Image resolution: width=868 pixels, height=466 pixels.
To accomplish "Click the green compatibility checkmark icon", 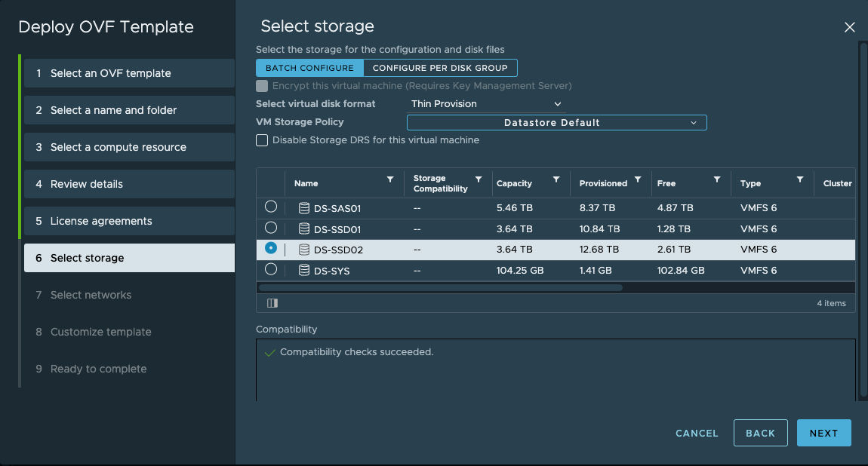I will point(270,353).
